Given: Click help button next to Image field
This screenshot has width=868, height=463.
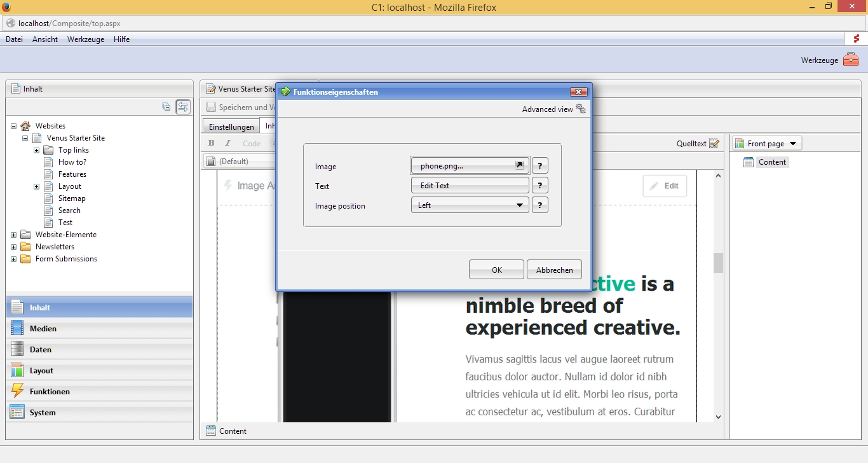Looking at the screenshot, I should [539, 166].
